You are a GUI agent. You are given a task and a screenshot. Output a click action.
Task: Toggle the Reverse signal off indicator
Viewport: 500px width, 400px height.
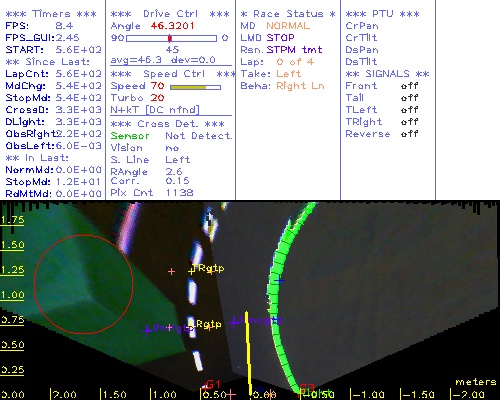pos(409,134)
